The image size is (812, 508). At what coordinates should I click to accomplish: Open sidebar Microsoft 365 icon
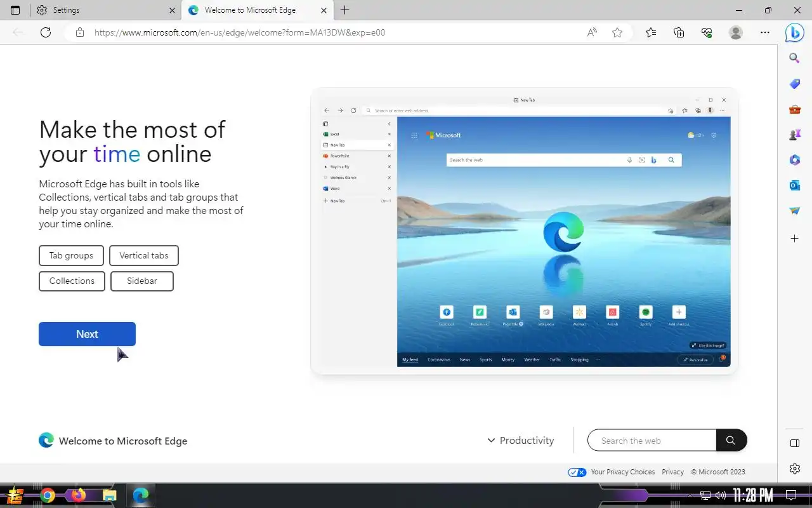pyautogui.click(x=795, y=160)
